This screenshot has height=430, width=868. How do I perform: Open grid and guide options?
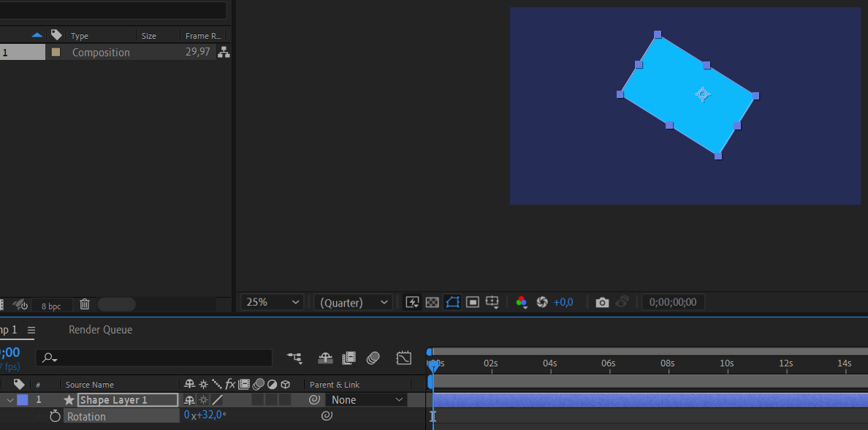coord(492,302)
